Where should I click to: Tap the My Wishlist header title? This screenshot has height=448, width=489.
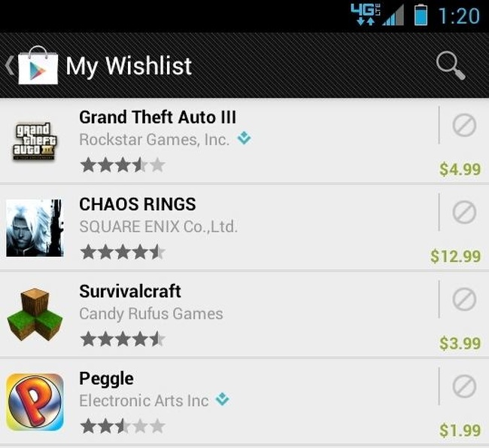(129, 66)
